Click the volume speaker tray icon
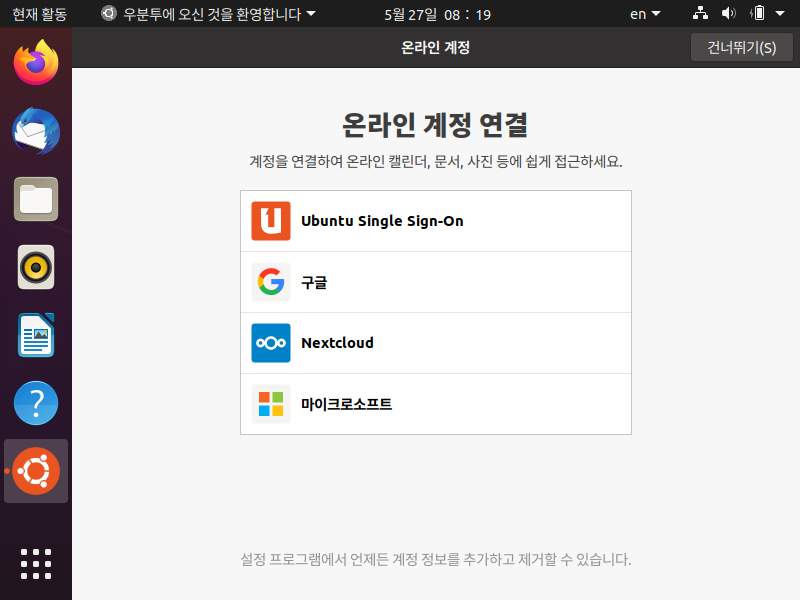This screenshot has width=800, height=600. (x=729, y=13)
